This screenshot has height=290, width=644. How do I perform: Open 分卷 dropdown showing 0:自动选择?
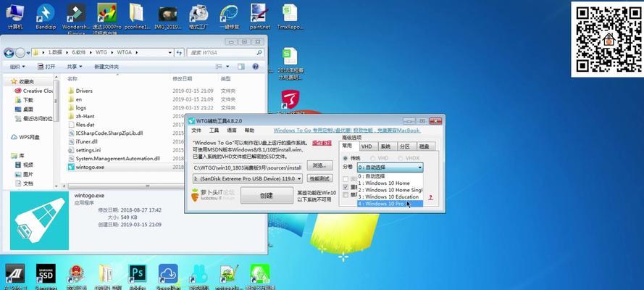click(390, 167)
